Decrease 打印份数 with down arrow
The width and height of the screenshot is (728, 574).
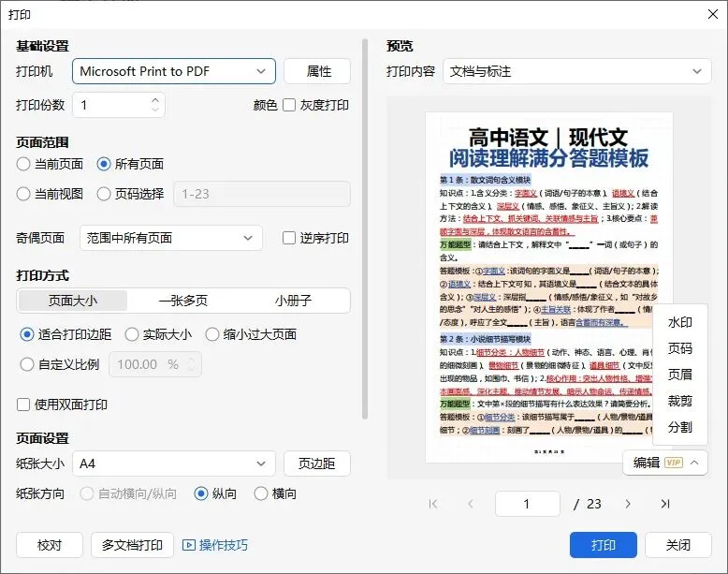[x=155, y=110]
